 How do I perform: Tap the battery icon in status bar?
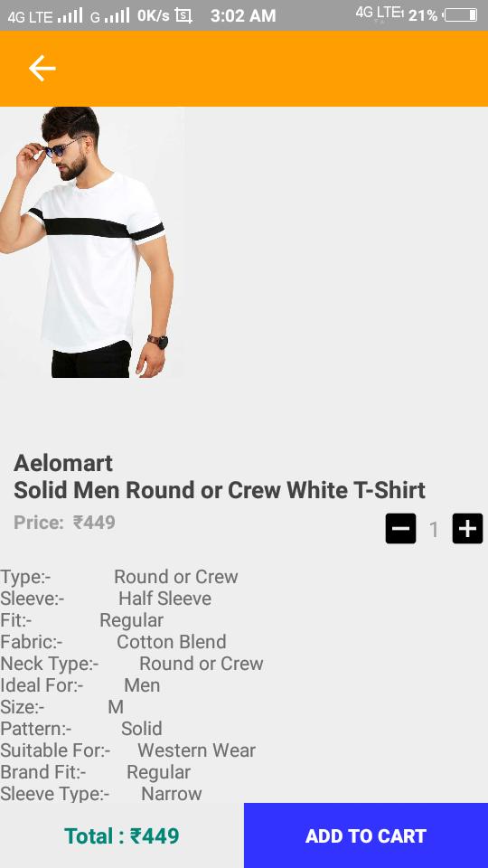click(460, 15)
